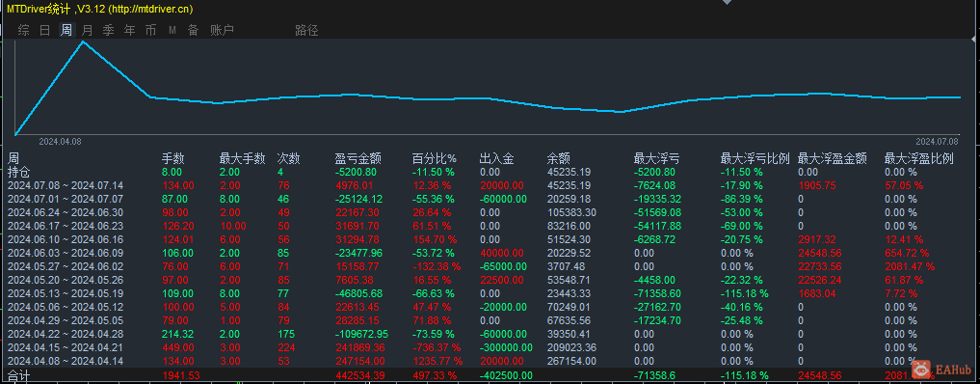Click the 654.72 % floating profit ratio

(x=907, y=253)
